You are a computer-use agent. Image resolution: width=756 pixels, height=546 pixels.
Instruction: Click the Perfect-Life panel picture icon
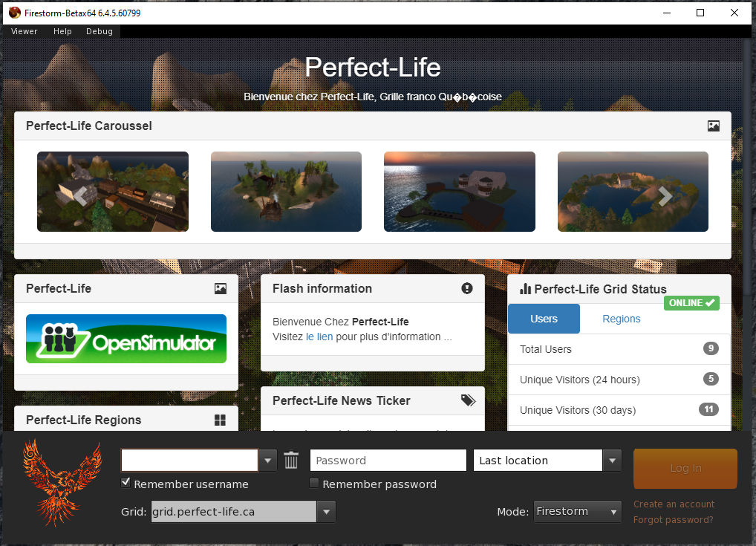(221, 288)
